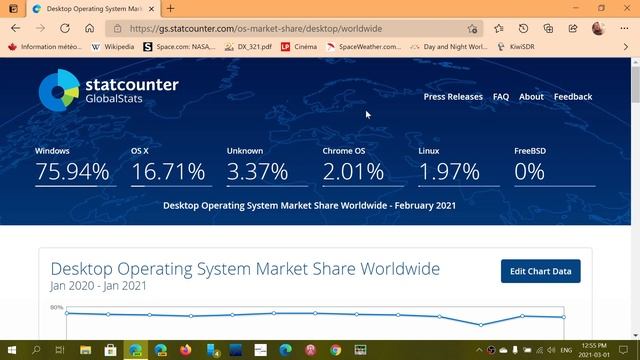Image resolution: width=640 pixels, height=360 pixels.
Task: Go back using the browser back arrow
Action: (x=16, y=28)
